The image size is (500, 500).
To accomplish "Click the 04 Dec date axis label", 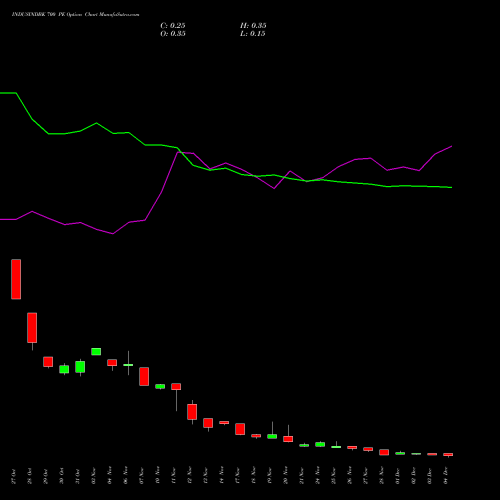I will tap(445, 476).
